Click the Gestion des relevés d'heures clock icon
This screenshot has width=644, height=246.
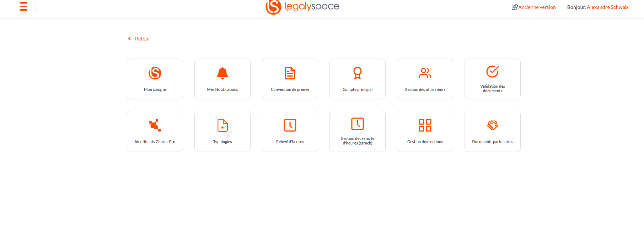point(358,124)
